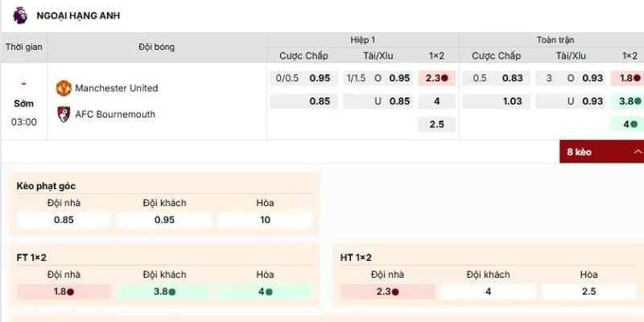Viewport: 644px width, 322px height.
Task: Click the Manchester United crest icon
Action: coord(64,88)
